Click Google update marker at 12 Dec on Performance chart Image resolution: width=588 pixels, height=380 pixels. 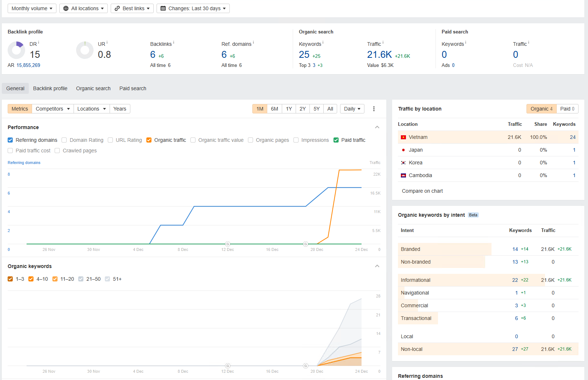[228, 244]
